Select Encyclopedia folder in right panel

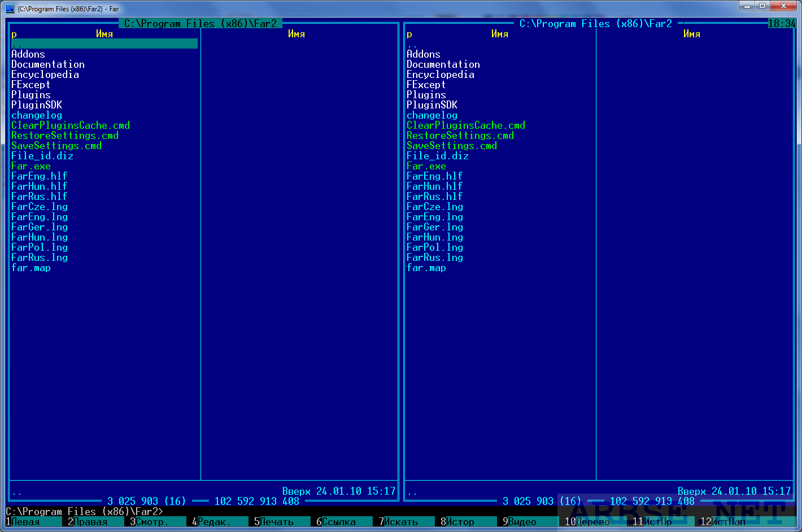tap(441, 75)
